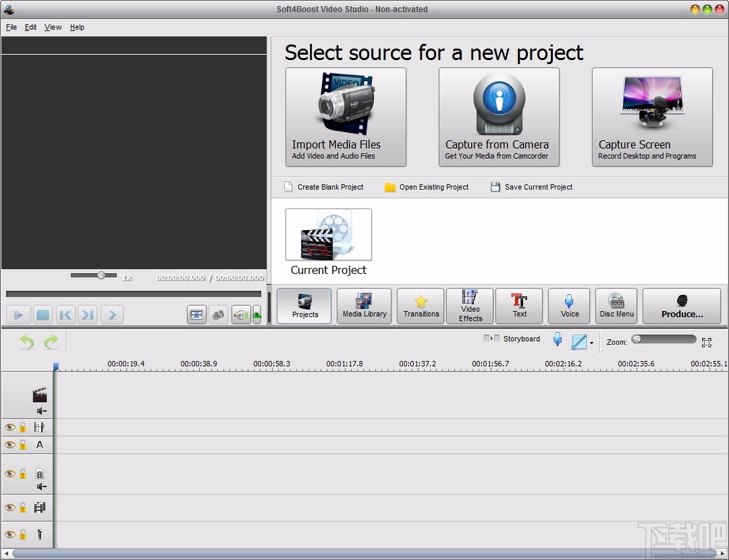Open the Help menu
Screen dimensions: 729x560
click(x=77, y=27)
